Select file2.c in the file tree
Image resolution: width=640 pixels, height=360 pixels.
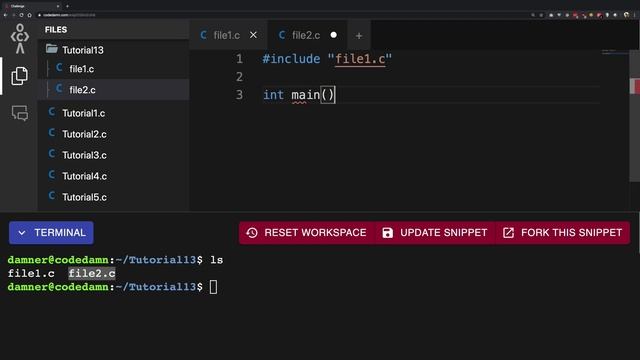pos(82,90)
